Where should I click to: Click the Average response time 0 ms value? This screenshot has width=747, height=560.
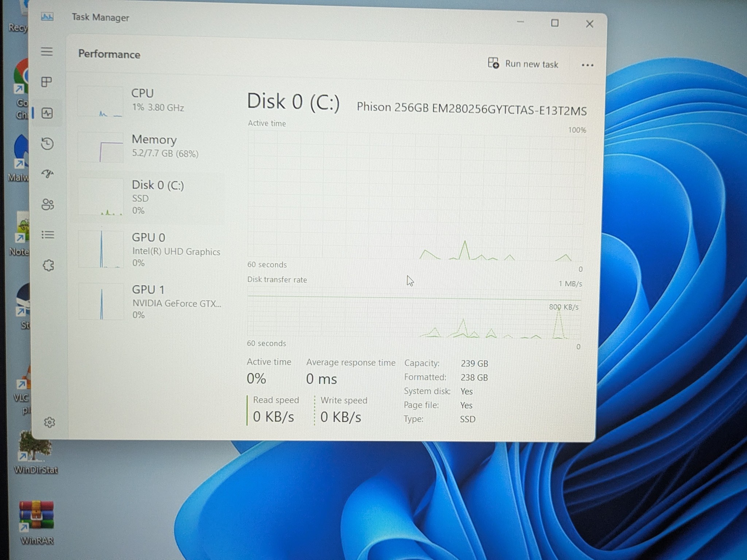pyautogui.click(x=321, y=379)
